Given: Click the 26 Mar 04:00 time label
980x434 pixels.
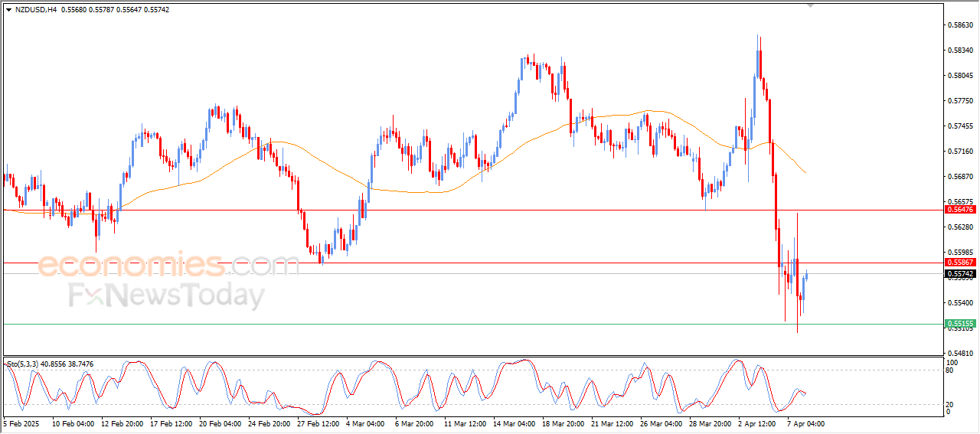Looking at the screenshot, I should 661,423.
